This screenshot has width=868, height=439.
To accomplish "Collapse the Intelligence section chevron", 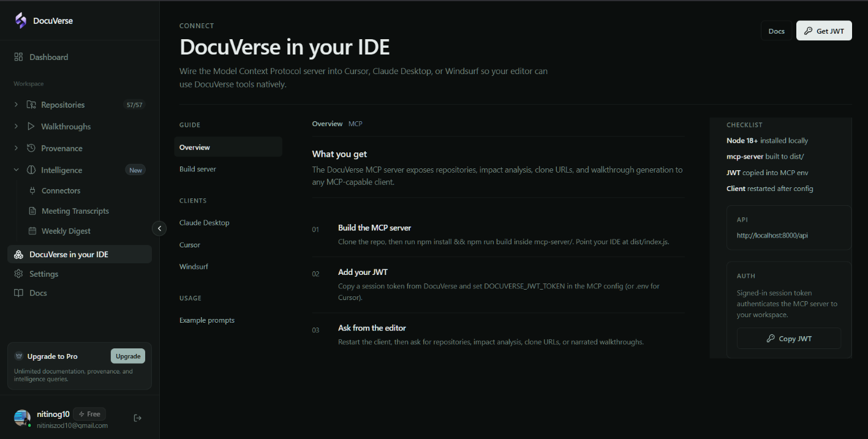I will click(16, 170).
